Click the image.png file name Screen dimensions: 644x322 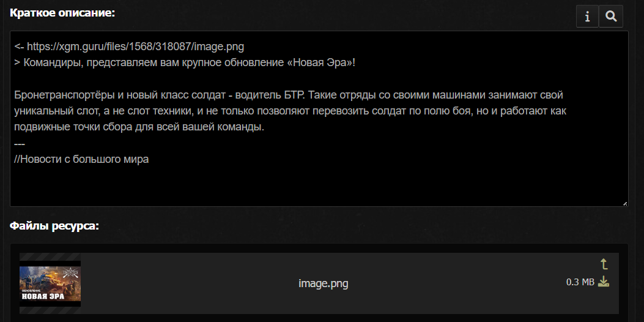point(324,283)
